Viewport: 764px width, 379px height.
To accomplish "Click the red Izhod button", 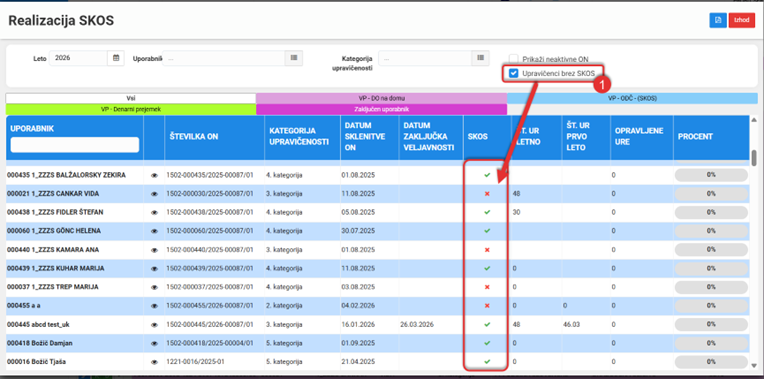I will 742,20.
